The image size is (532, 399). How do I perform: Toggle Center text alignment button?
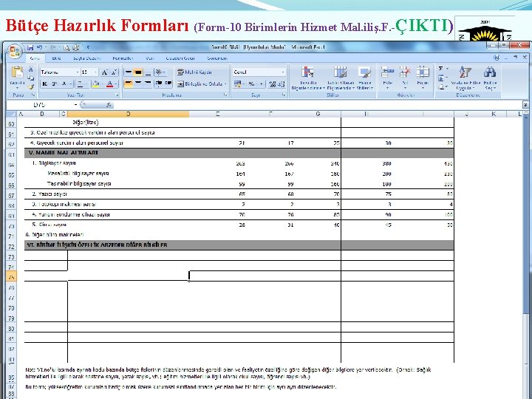coord(137,83)
